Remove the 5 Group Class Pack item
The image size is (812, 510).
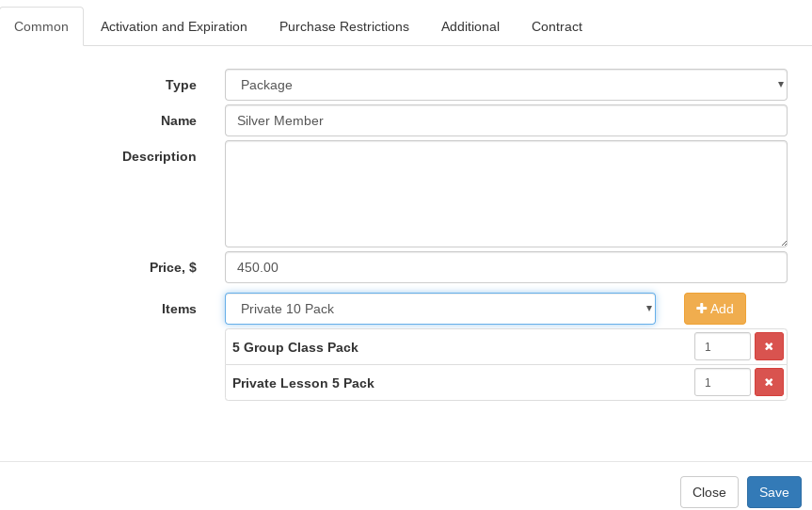(x=769, y=346)
